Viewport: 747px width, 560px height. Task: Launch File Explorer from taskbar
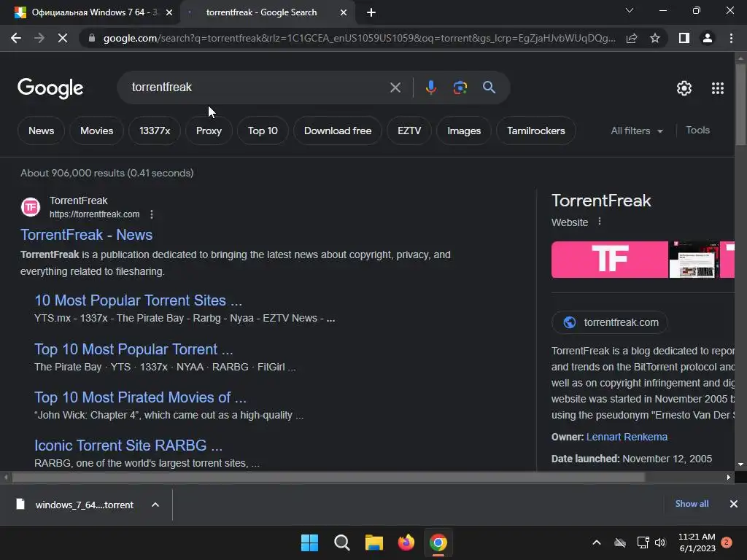[x=374, y=542]
